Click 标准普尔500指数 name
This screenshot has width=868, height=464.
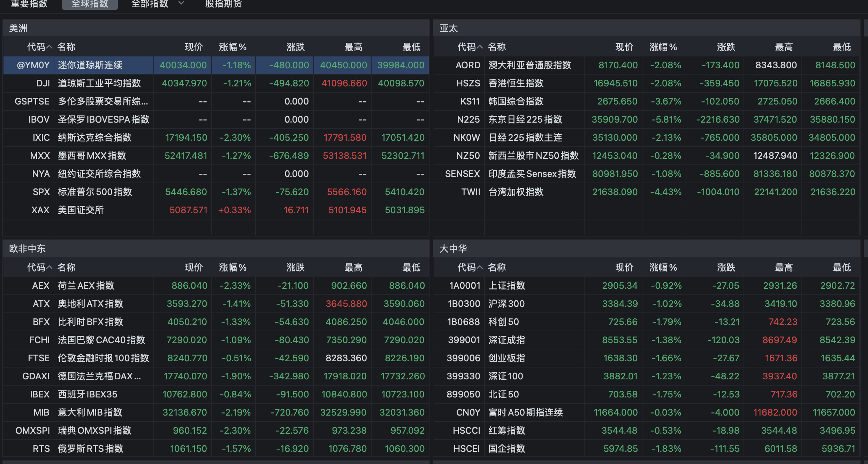coord(95,192)
